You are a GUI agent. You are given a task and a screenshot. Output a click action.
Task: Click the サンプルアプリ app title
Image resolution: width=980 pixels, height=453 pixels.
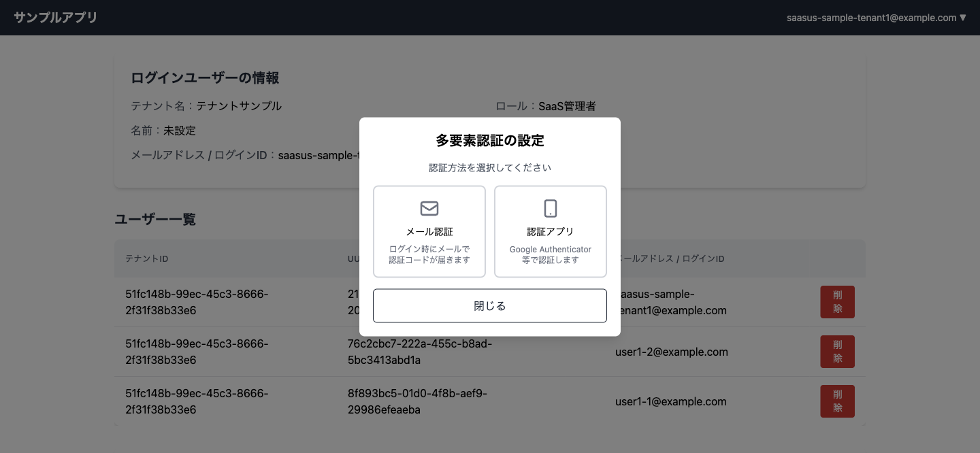(x=56, y=18)
